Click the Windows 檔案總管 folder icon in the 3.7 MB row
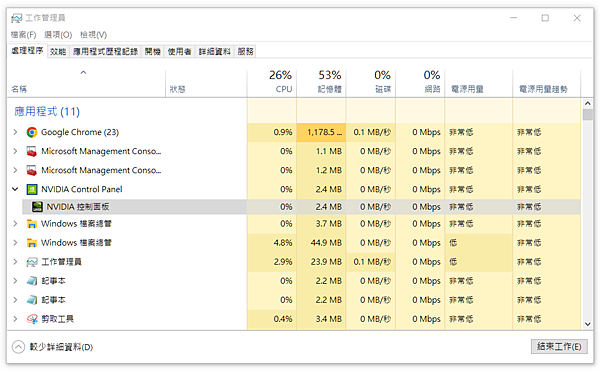 point(32,224)
